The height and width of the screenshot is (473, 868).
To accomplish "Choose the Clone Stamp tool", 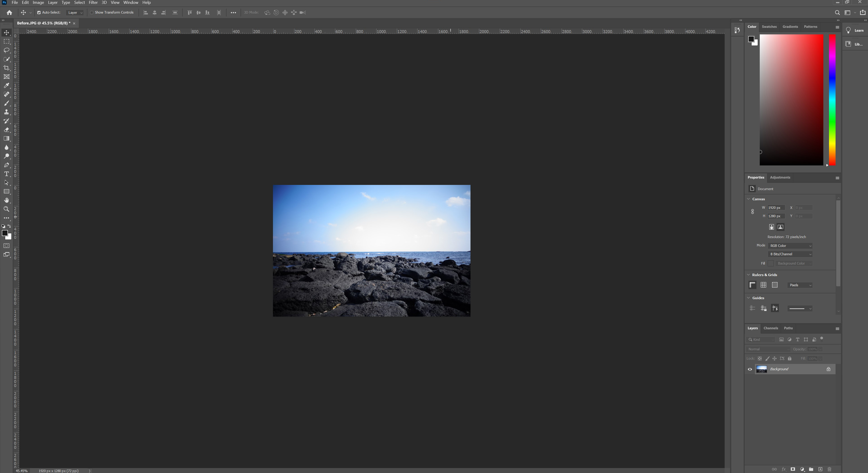I will (x=6, y=112).
